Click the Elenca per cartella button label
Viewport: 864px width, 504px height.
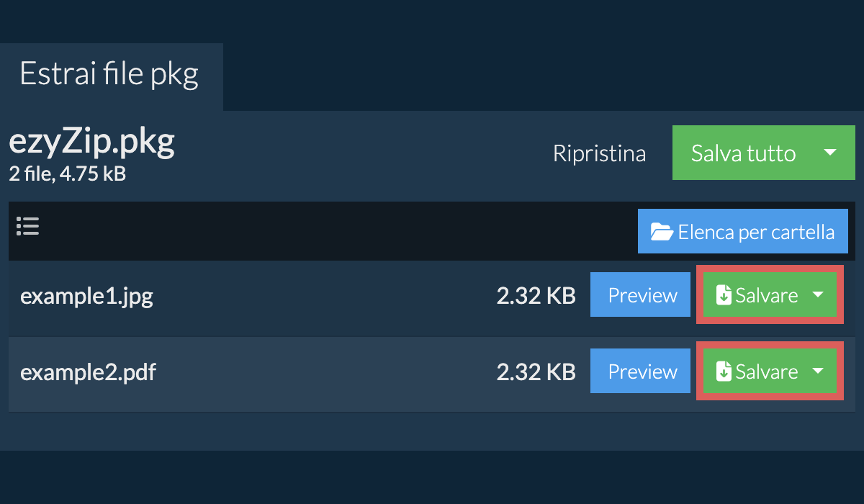coord(756,232)
